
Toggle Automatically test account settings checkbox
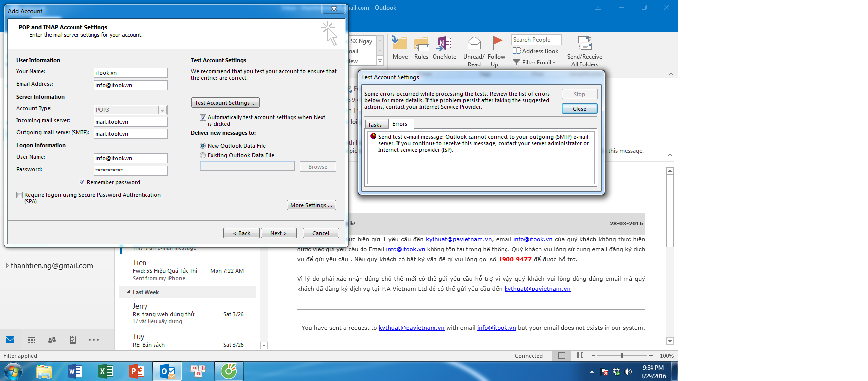pos(203,117)
